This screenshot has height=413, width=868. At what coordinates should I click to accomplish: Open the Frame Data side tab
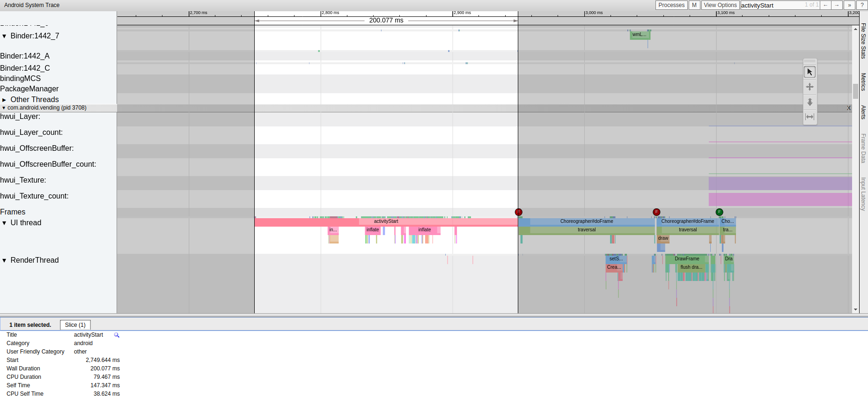pyautogui.click(x=863, y=148)
